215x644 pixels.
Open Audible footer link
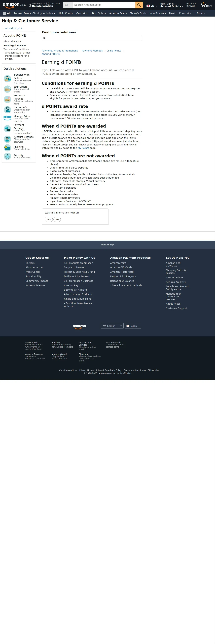click(x=62, y=345)
